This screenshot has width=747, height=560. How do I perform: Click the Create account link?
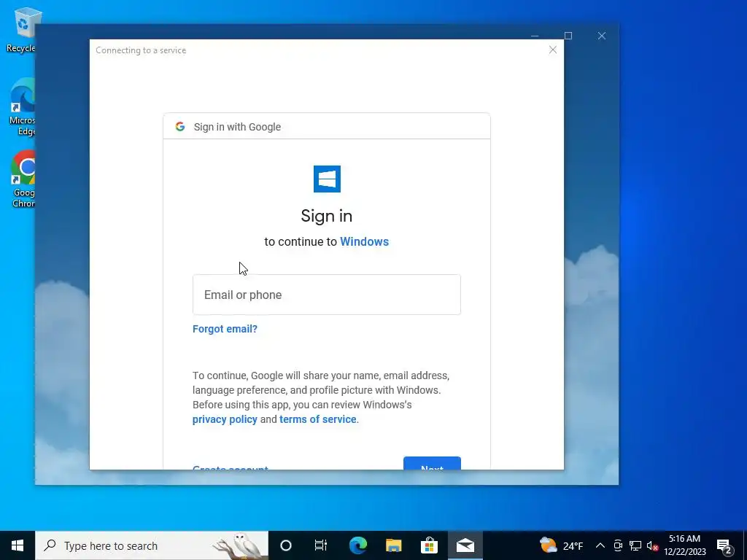coord(230,467)
